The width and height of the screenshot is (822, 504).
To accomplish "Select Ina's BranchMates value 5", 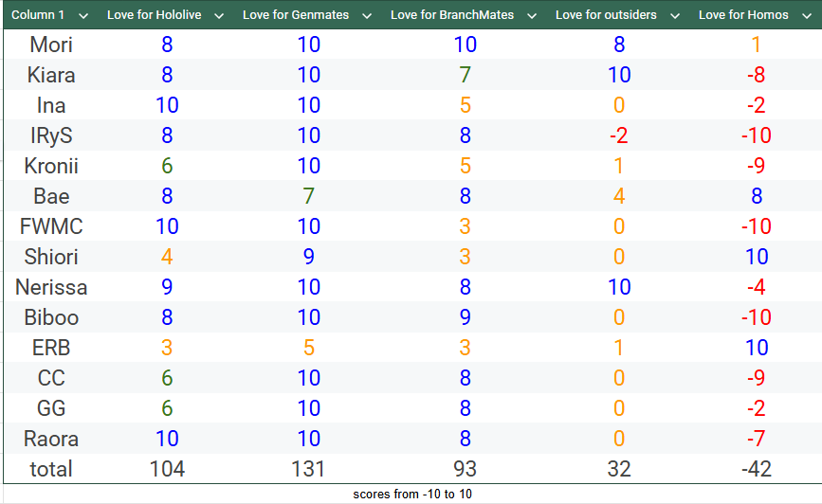I will click(x=465, y=105).
